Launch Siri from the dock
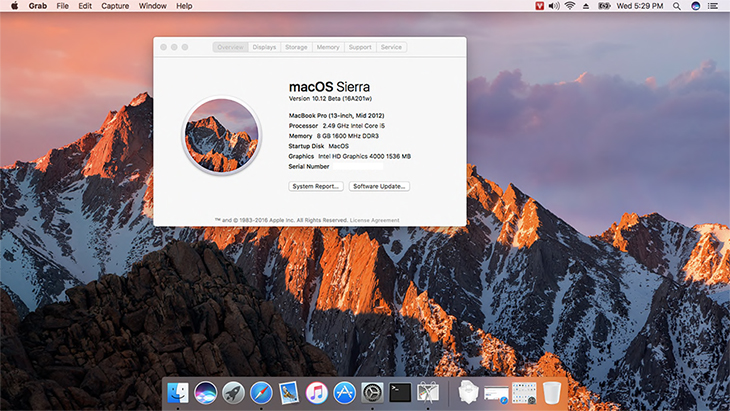The image size is (730, 411). [205, 393]
